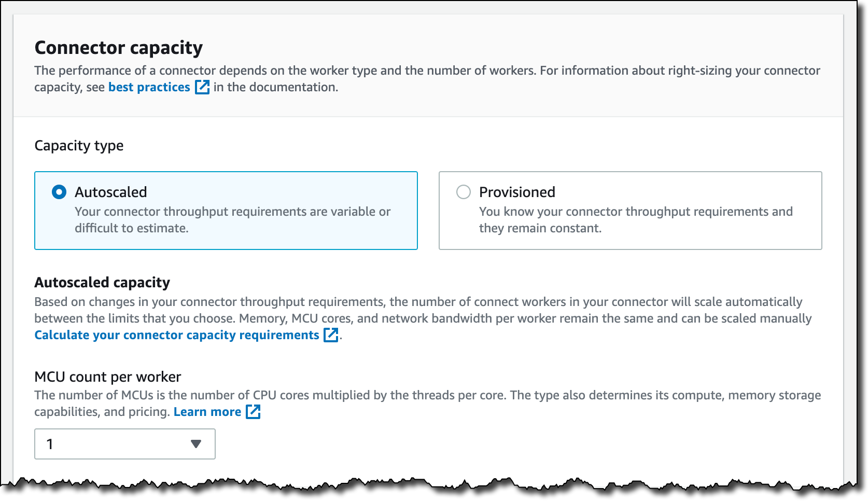
Task: Select the Autoscaled radio button
Action: click(59, 192)
